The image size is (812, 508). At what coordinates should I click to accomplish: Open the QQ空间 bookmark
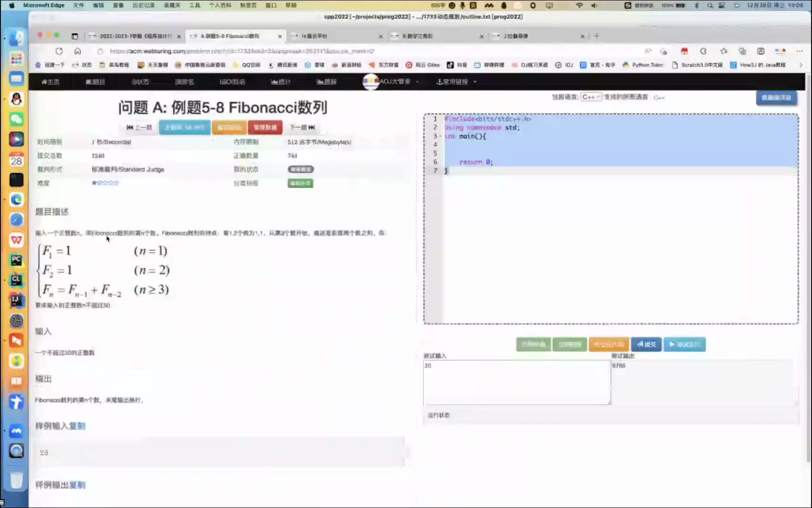click(x=246, y=65)
